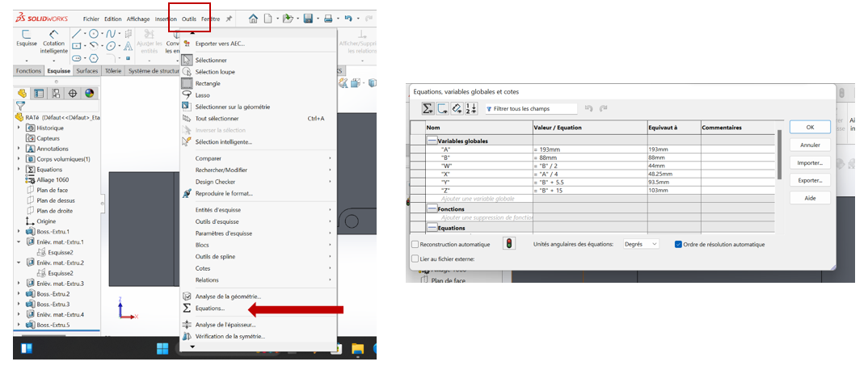This screenshot has width=868, height=370.
Task: Uncheck Ordre de résolution automatique
Action: 678,244
